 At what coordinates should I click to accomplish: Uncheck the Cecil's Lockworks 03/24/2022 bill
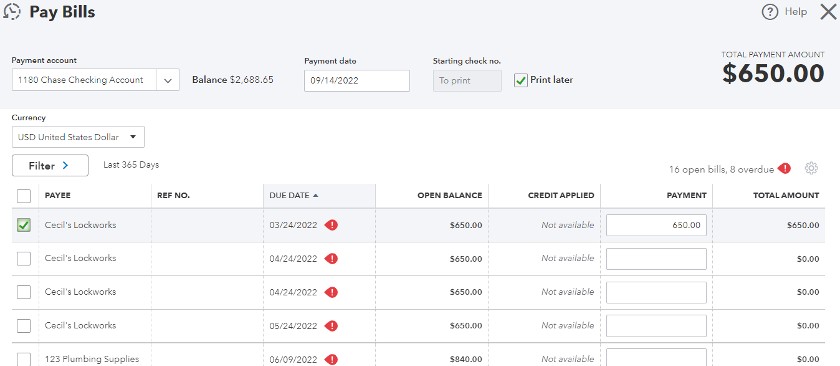(x=24, y=225)
